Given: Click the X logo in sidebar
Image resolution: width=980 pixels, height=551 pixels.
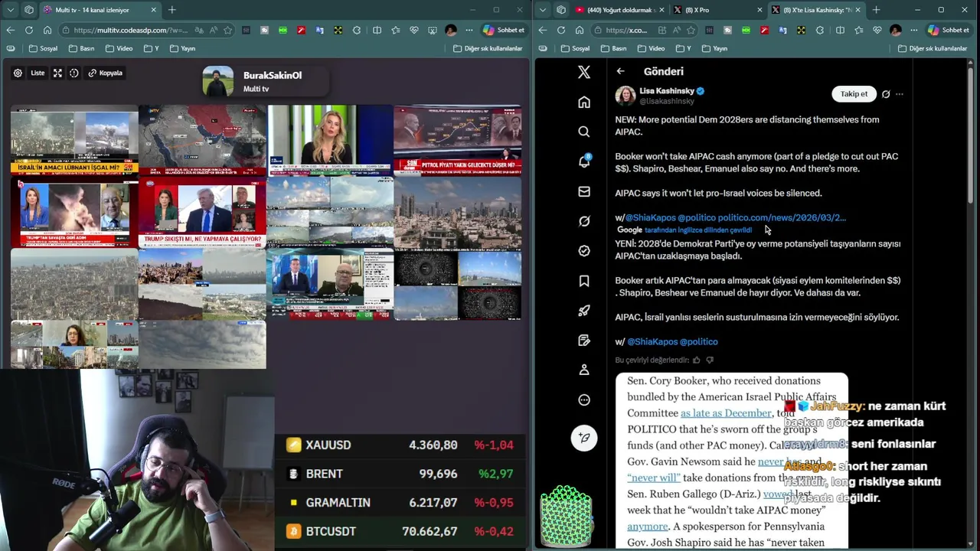Looking at the screenshot, I should click(x=584, y=72).
